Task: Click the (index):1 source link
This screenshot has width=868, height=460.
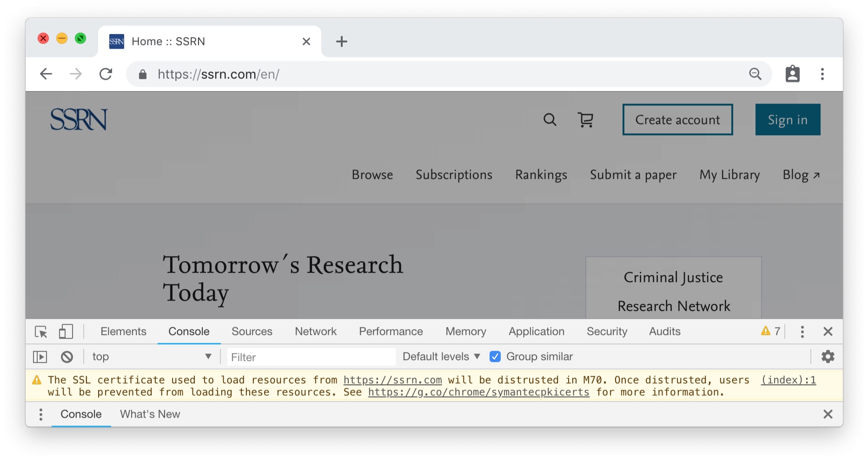Action: tap(788, 380)
